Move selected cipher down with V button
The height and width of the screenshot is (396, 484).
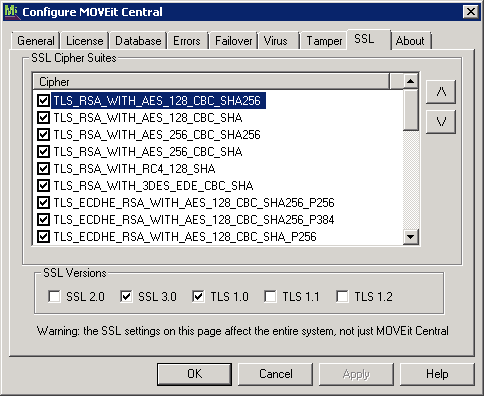point(441,122)
